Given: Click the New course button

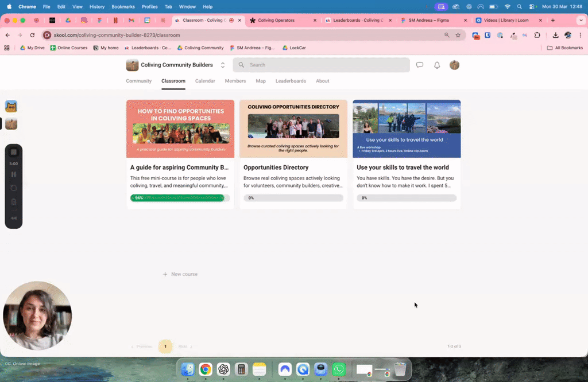Looking at the screenshot, I should click(x=180, y=274).
